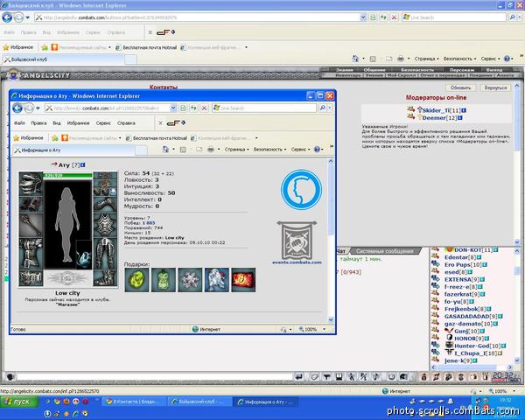Screen dimensions: 525x420
Task: Click the Back button in the main IE window
Action: click(x=7, y=17)
